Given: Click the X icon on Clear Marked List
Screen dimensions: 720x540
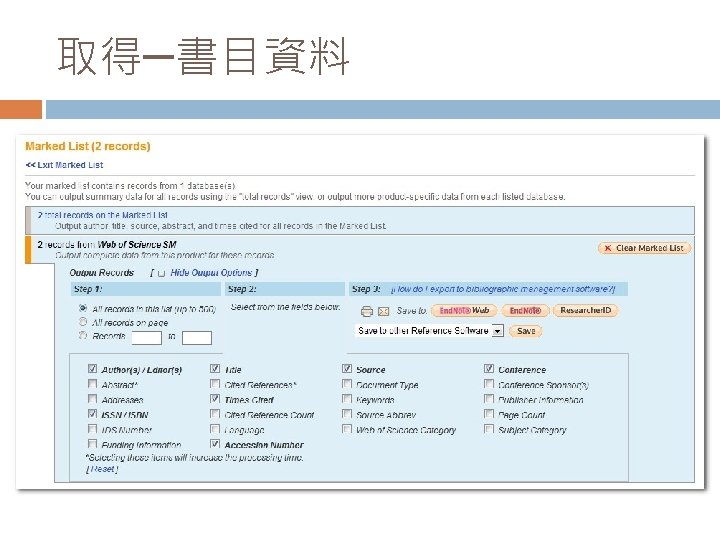Looking at the screenshot, I should [608, 248].
